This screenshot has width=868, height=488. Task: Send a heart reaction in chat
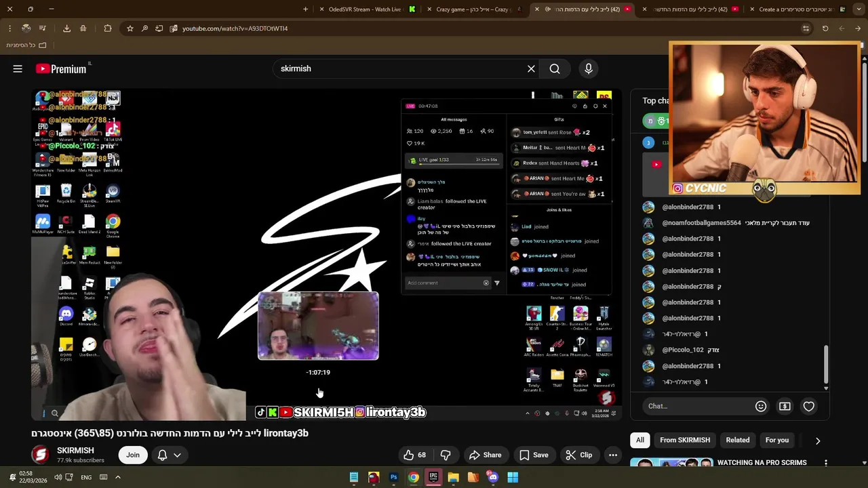point(808,406)
